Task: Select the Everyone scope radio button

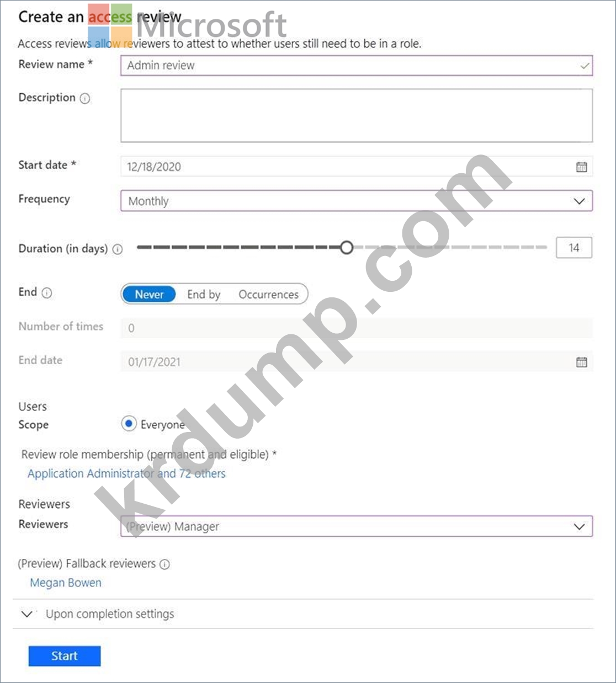Action: pos(129,424)
